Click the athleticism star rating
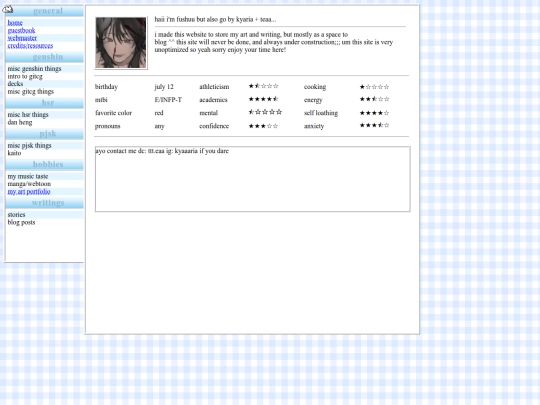 263,86
